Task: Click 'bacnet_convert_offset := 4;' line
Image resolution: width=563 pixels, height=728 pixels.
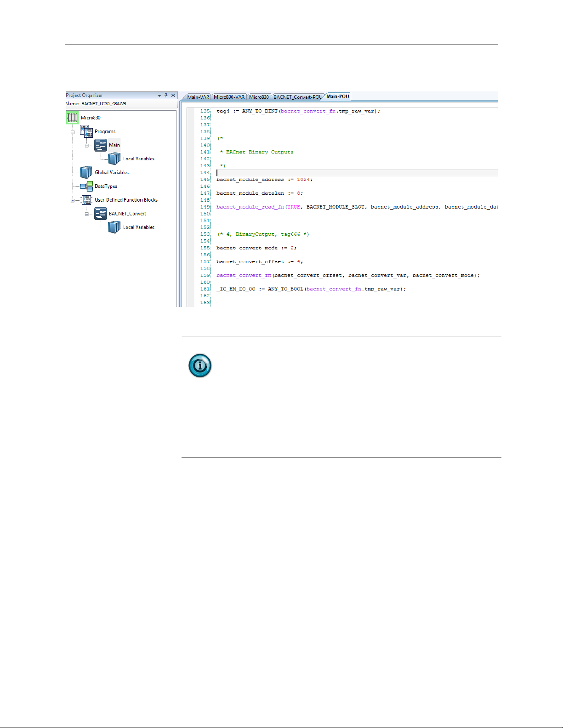Action: (260, 262)
